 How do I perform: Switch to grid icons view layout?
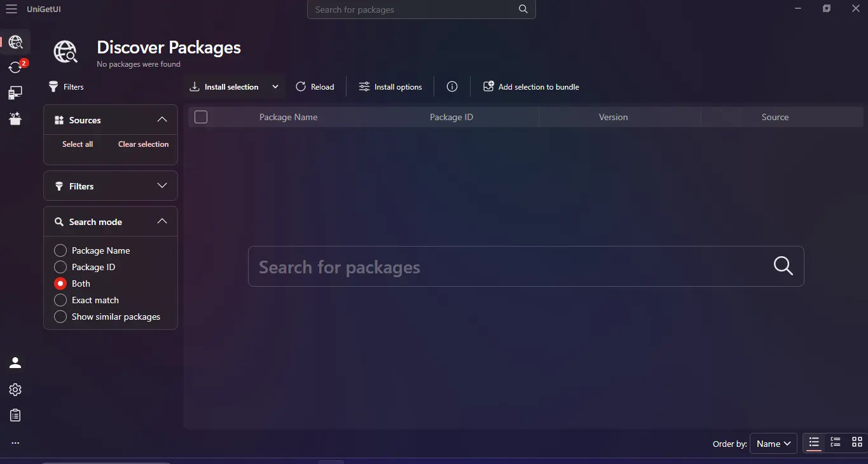tap(857, 443)
